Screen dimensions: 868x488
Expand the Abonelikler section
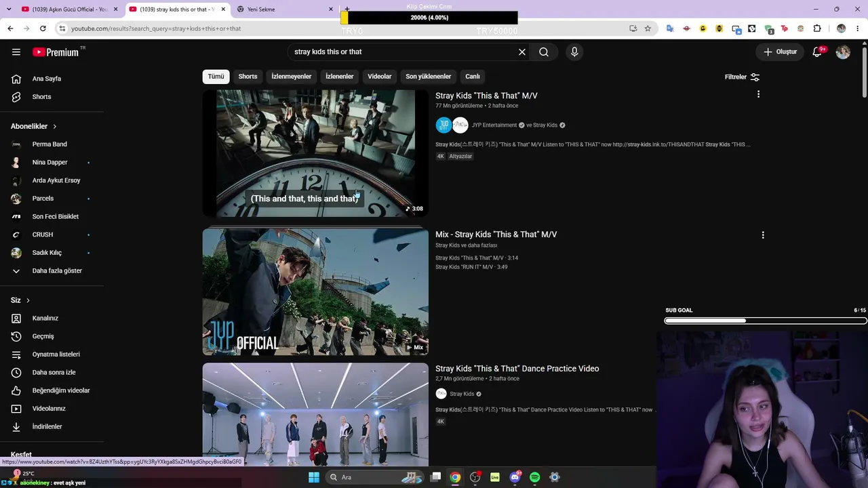point(34,126)
